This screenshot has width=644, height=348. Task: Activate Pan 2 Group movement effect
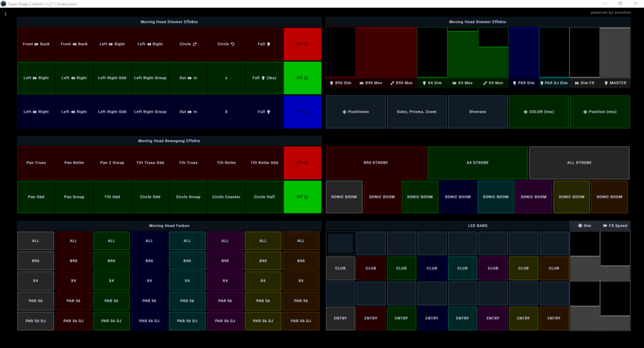click(x=112, y=162)
